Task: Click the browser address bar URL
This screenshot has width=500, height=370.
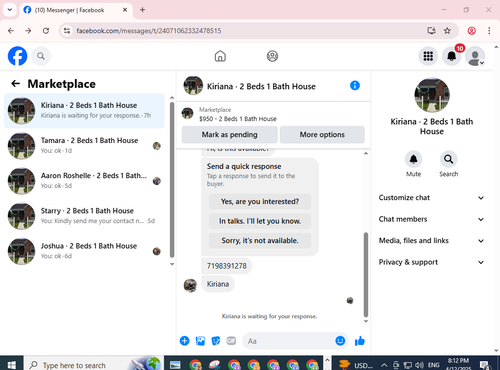Action: pyautogui.click(x=149, y=31)
